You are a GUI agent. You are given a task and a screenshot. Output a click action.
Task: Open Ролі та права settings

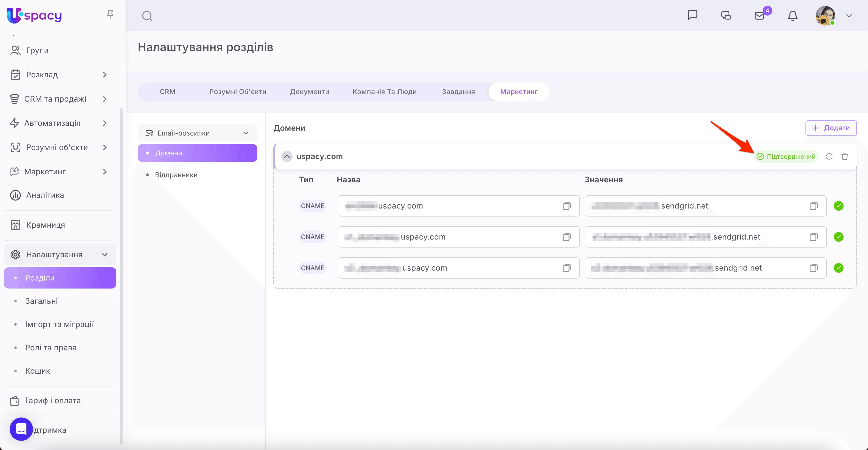pyautogui.click(x=51, y=347)
